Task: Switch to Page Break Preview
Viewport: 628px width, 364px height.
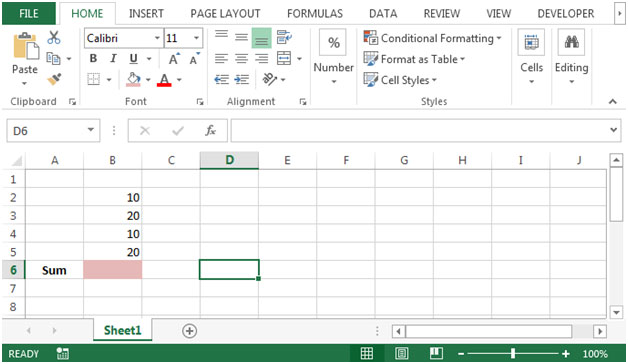Action: click(436, 354)
